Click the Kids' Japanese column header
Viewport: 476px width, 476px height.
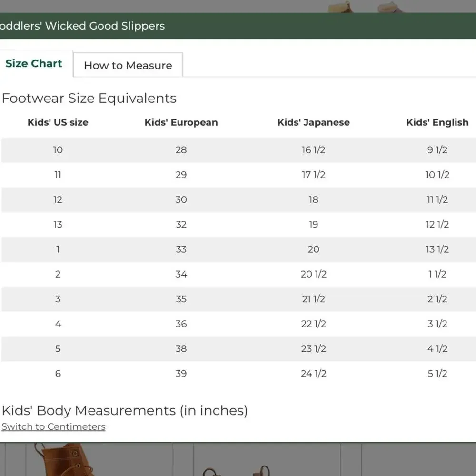tap(314, 122)
